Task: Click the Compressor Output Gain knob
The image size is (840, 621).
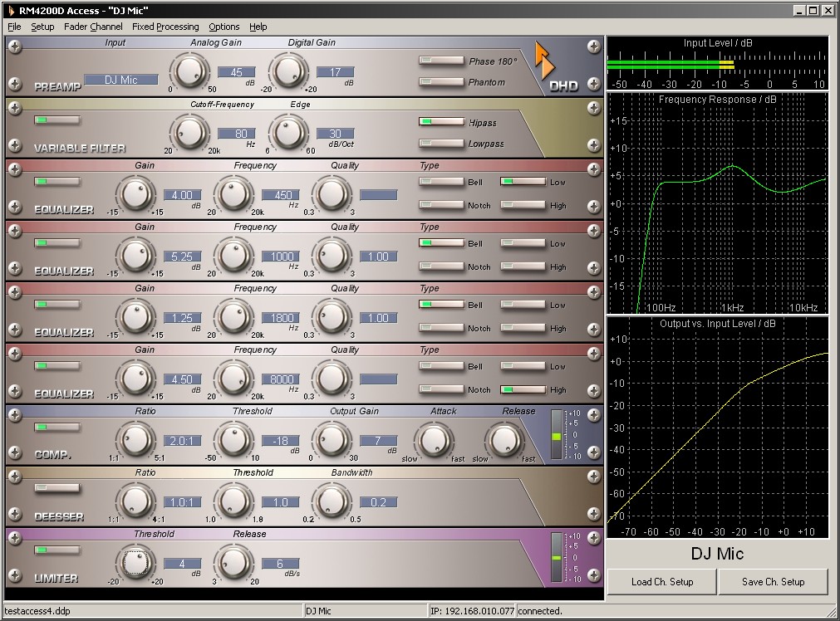Action: tap(332, 440)
